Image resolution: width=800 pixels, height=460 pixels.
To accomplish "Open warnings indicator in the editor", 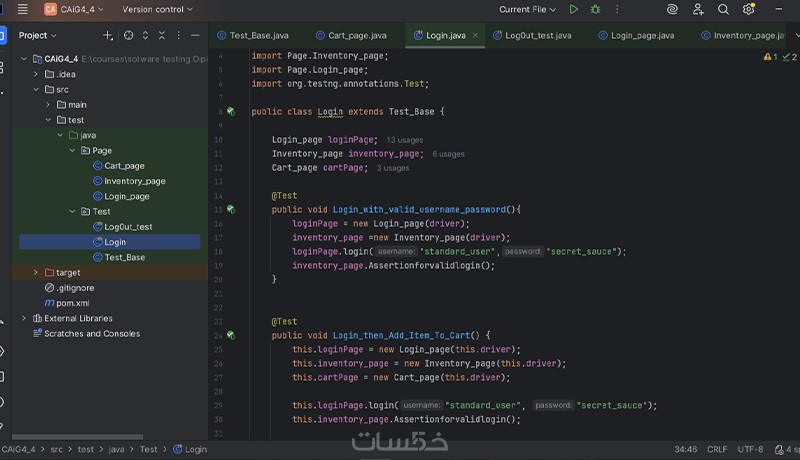I will (x=770, y=57).
